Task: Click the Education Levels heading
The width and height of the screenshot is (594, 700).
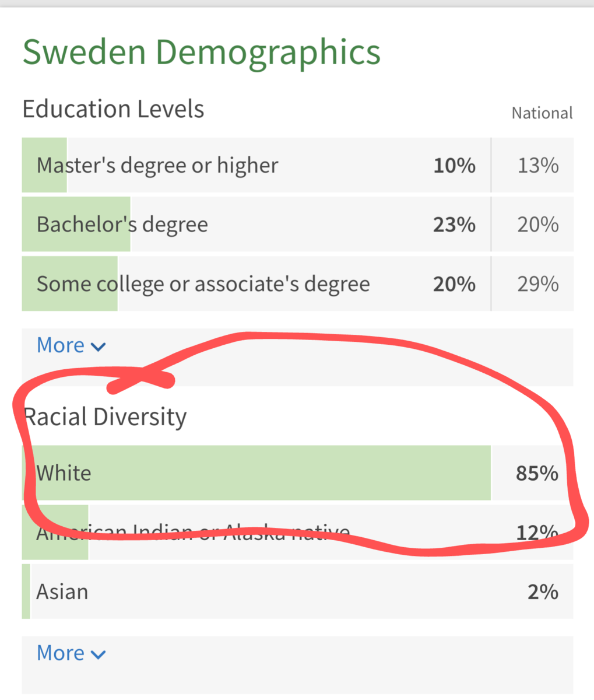Action: pos(113,109)
